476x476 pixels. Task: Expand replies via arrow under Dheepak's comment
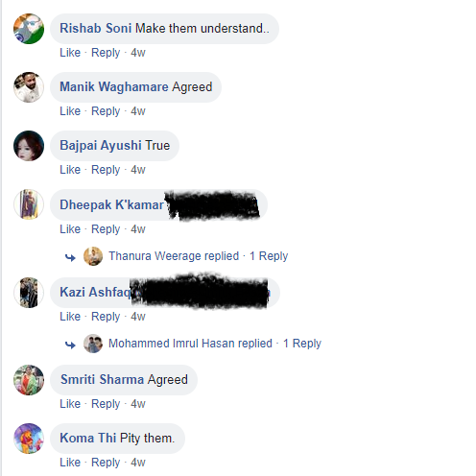pos(70,257)
